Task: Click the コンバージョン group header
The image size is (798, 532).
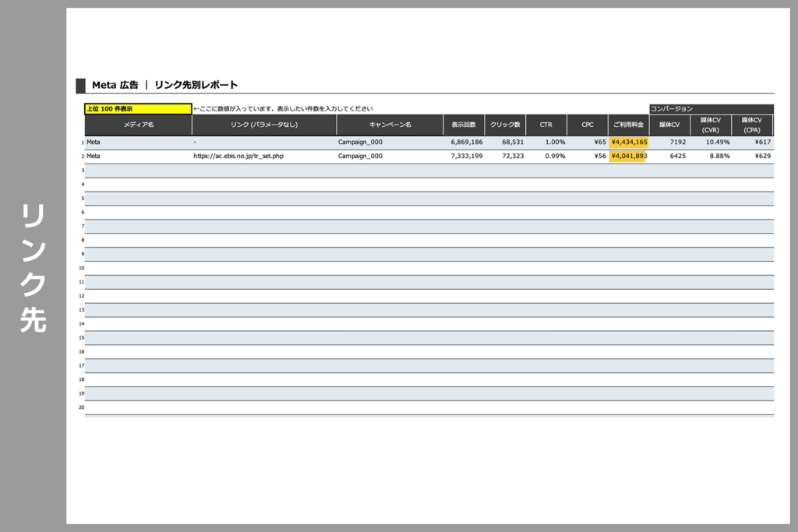Action: (711, 109)
